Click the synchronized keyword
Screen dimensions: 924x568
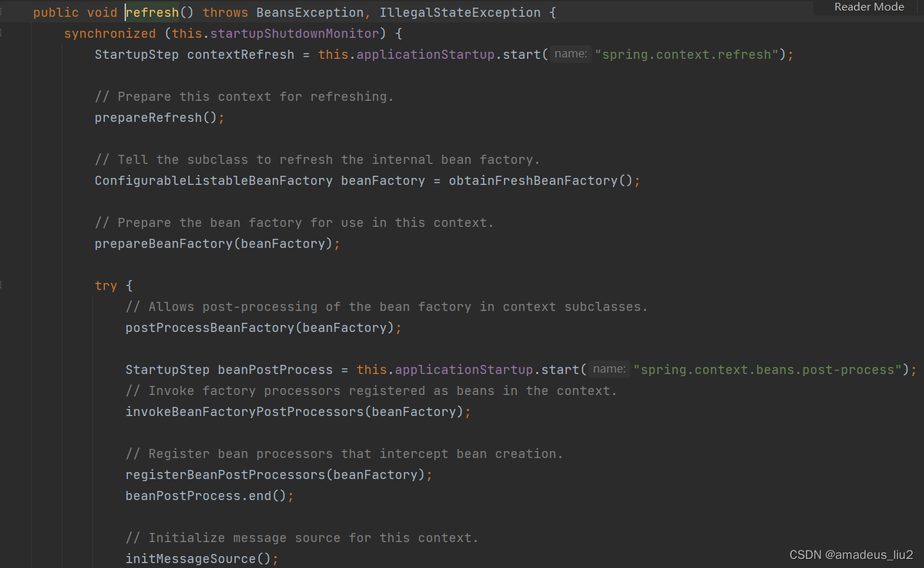coord(110,34)
